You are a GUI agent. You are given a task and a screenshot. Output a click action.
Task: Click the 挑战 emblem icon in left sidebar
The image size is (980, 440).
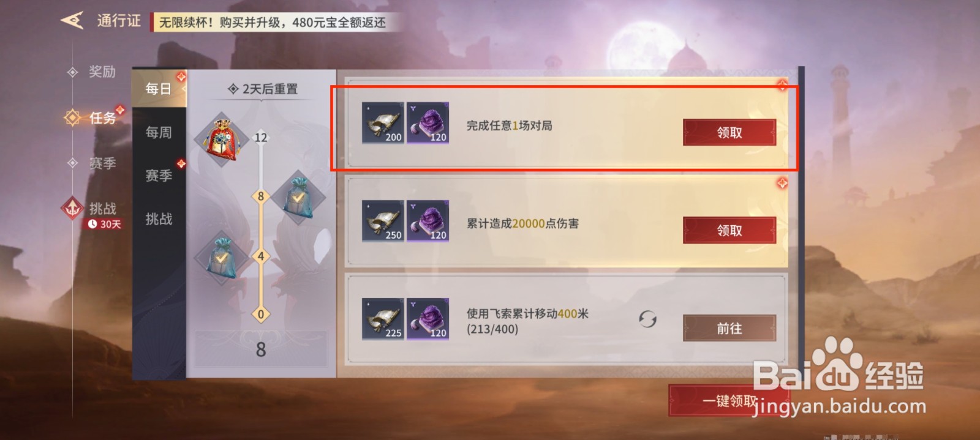(x=72, y=209)
